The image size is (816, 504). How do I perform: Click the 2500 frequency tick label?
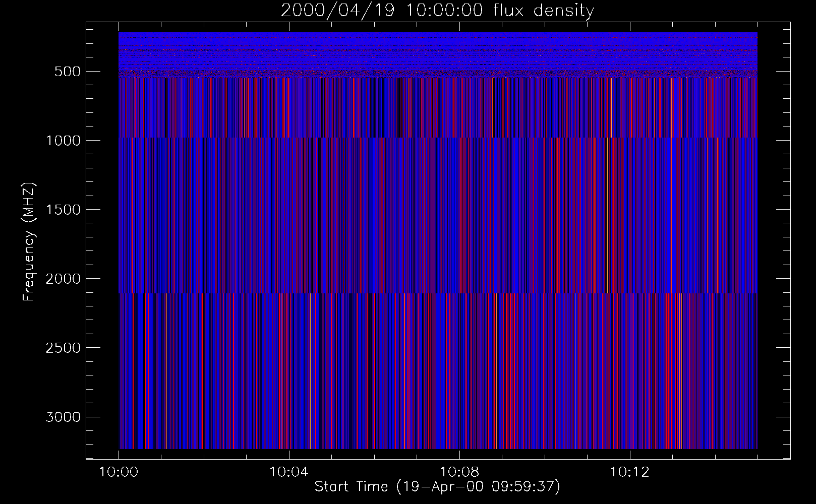tap(63, 348)
